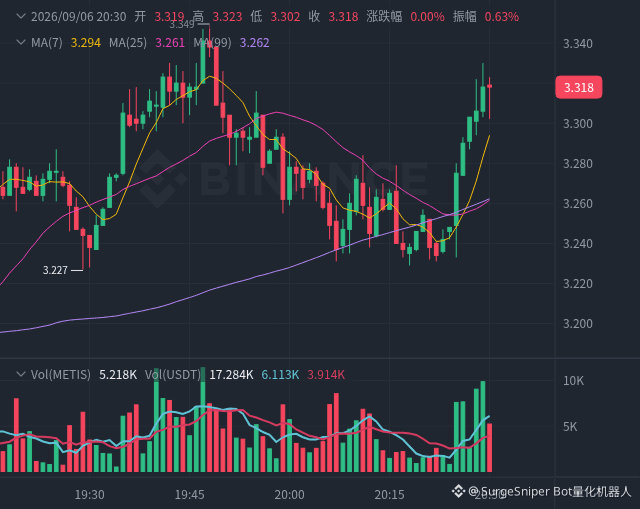
Task: Click the latest red candlestick at 20:30
Action: tap(489, 98)
